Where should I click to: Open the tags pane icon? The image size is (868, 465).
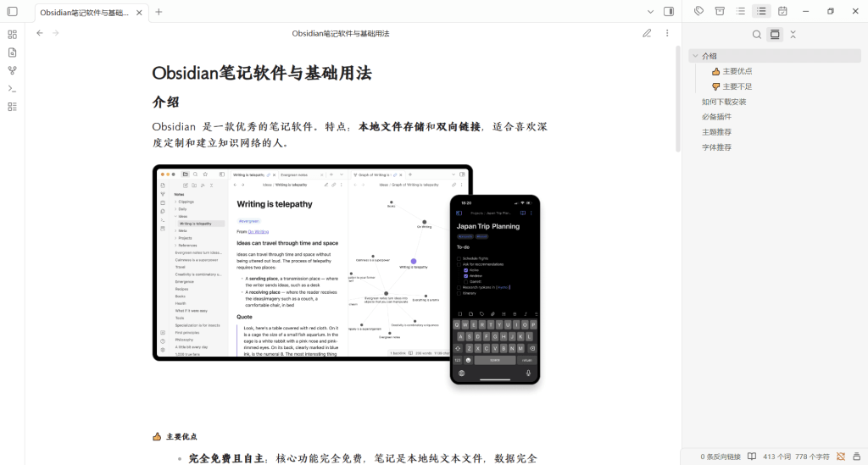[698, 11]
